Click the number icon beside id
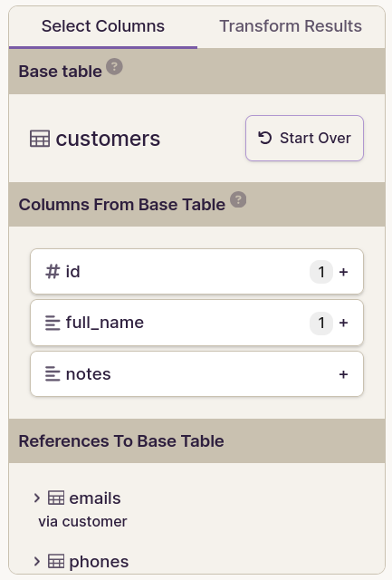This screenshot has height=580, width=392. (53, 272)
